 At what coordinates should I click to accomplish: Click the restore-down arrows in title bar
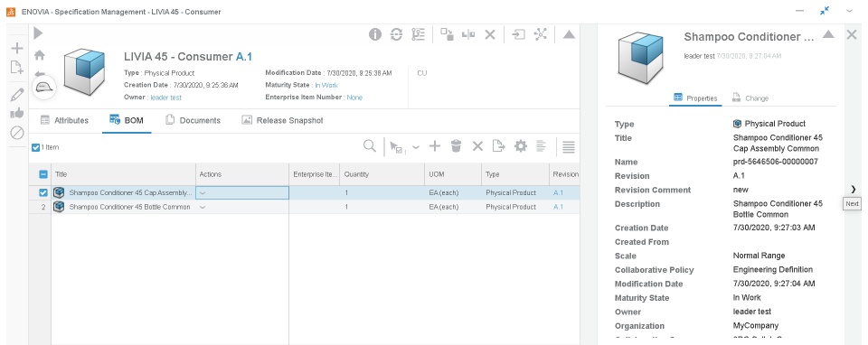825,11
